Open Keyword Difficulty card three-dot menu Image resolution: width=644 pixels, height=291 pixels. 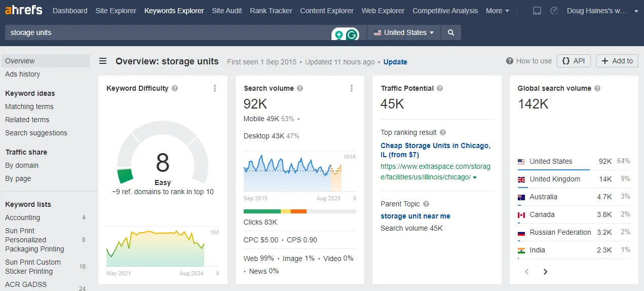215,88
